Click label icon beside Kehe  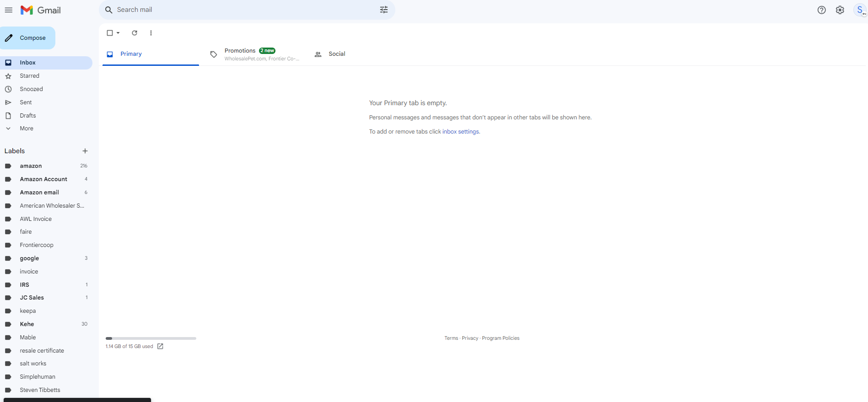pyautogui.click(x=8, y=324)
